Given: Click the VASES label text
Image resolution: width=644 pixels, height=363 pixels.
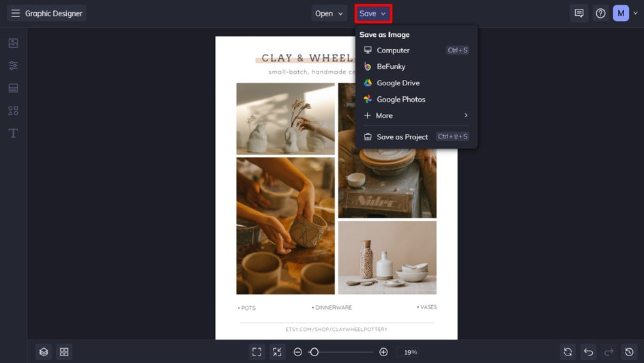Looking at the screenshot, I should click(x=427, y=307).
